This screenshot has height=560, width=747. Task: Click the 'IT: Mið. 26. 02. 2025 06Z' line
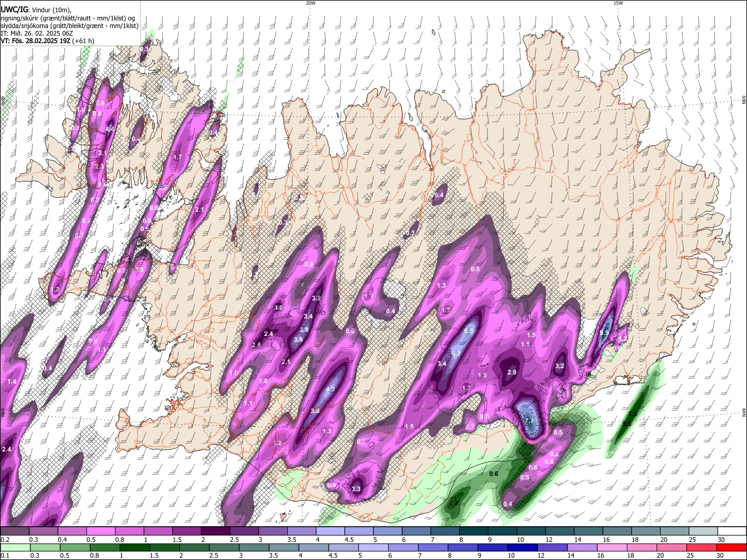click(x=37, y=33)
